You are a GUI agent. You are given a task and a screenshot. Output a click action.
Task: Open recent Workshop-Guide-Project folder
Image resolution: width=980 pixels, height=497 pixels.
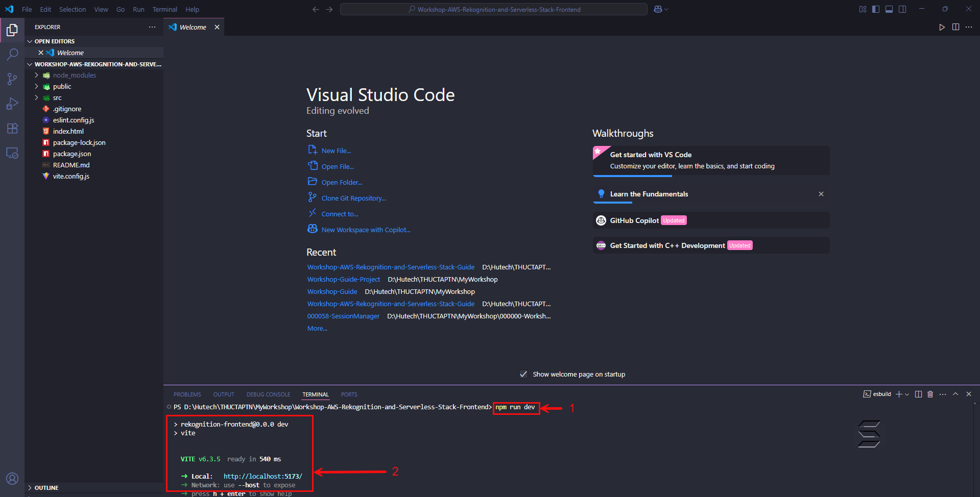click(x=344, y=279)
